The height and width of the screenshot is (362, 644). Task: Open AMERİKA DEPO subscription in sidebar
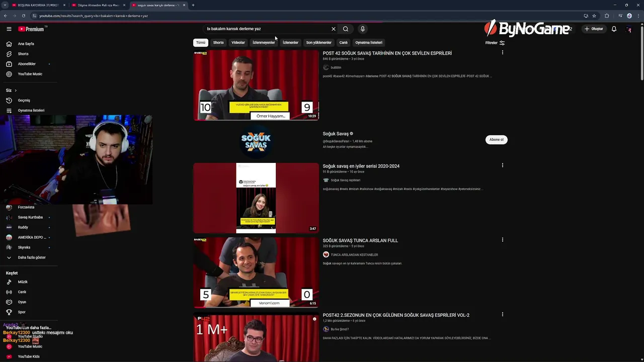pyautogui.click(x=32, y=237)
